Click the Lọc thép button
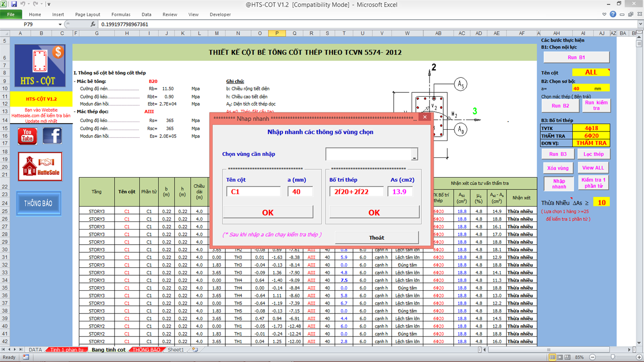The image size is (644, 362). pyautogui.click(x=594, y=154)
